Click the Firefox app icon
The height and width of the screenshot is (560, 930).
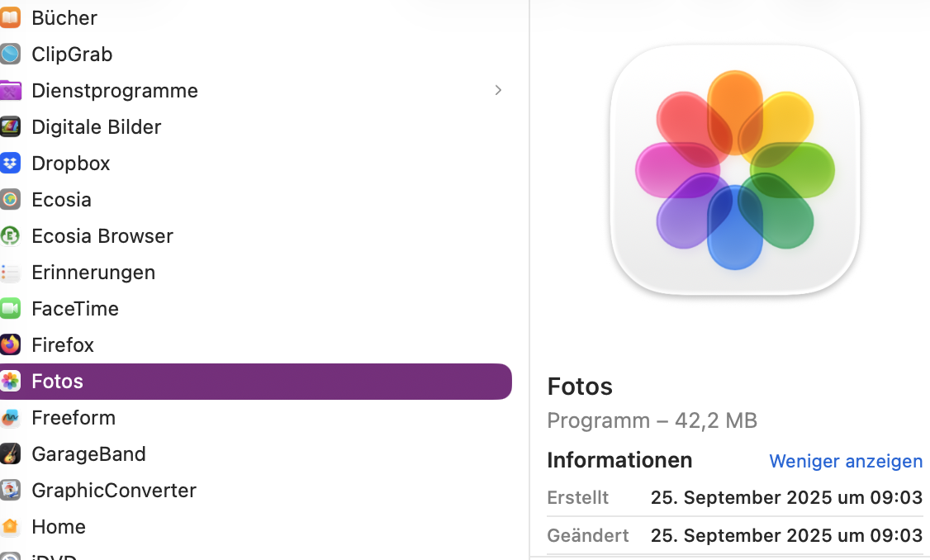pyautogui.click(x=10, y=344)
